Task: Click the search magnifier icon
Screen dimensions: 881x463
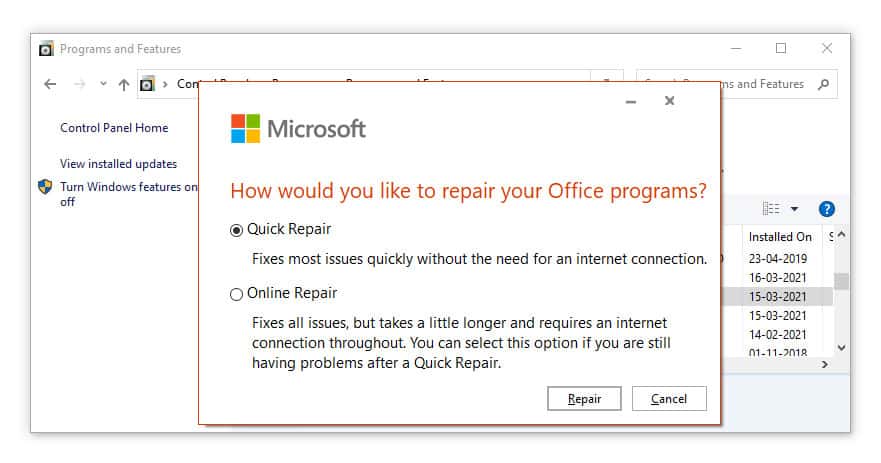Action: (823, 84)
